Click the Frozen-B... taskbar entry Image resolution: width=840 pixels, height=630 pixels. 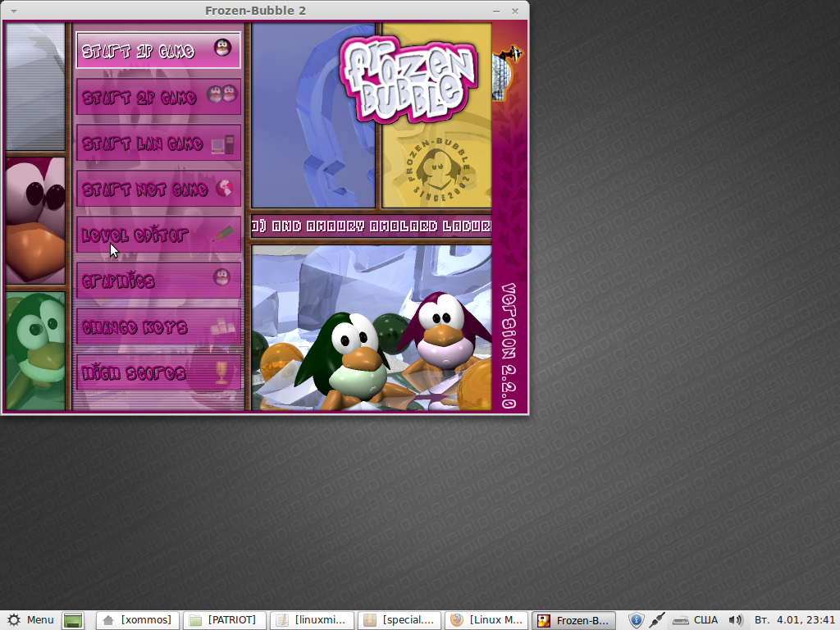point(573,620)
